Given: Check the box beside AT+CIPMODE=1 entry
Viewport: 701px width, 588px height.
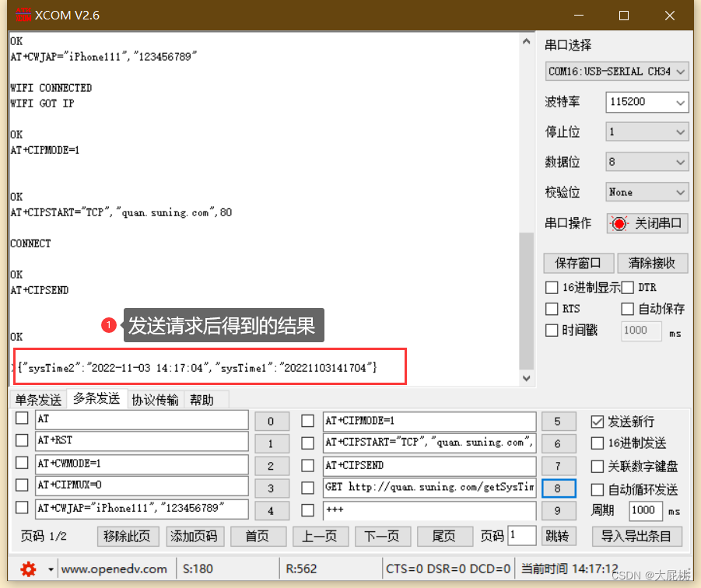Looking at the screenshot, I should tap(307, 421).
